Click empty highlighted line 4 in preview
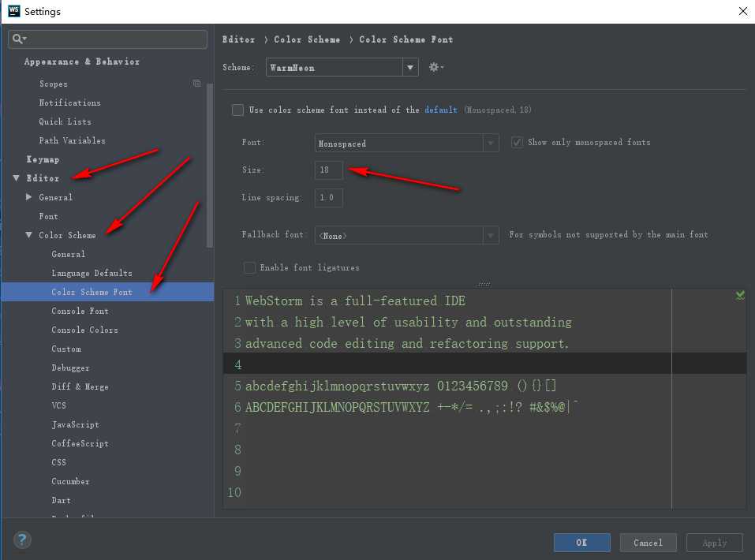This screenshot has width=755, height=560. coord(485,364)
